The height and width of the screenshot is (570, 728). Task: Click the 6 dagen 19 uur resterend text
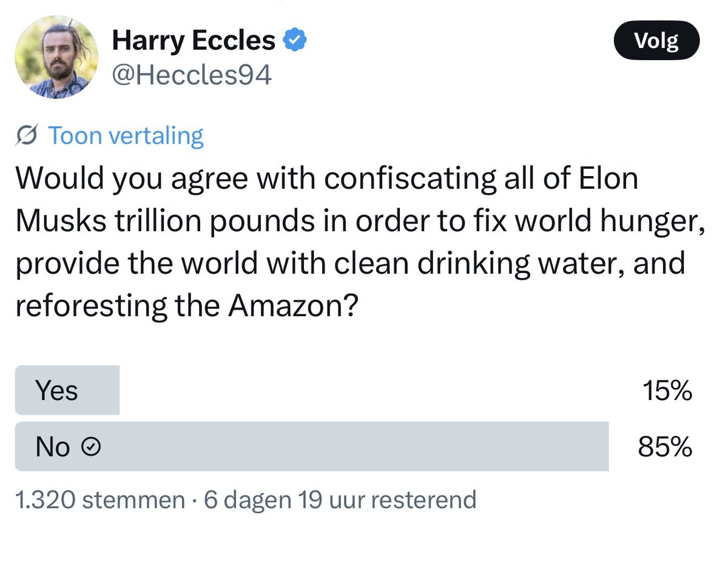(340, 500)
